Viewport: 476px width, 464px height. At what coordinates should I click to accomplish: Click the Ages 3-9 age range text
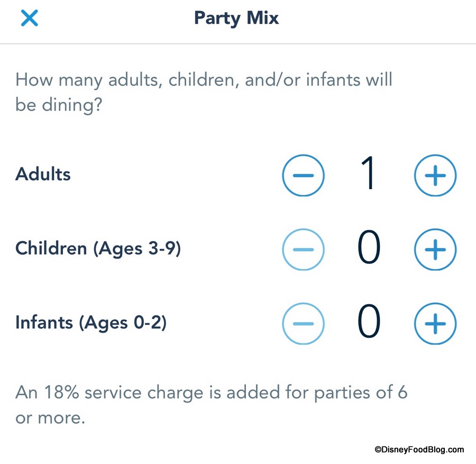[x=138, y=248]
